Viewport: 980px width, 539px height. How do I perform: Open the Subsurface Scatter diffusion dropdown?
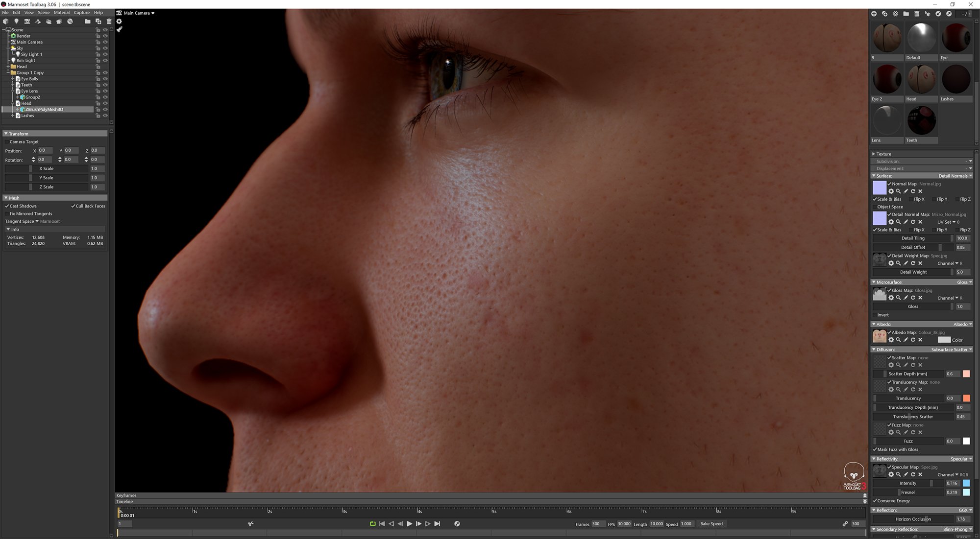951,350
